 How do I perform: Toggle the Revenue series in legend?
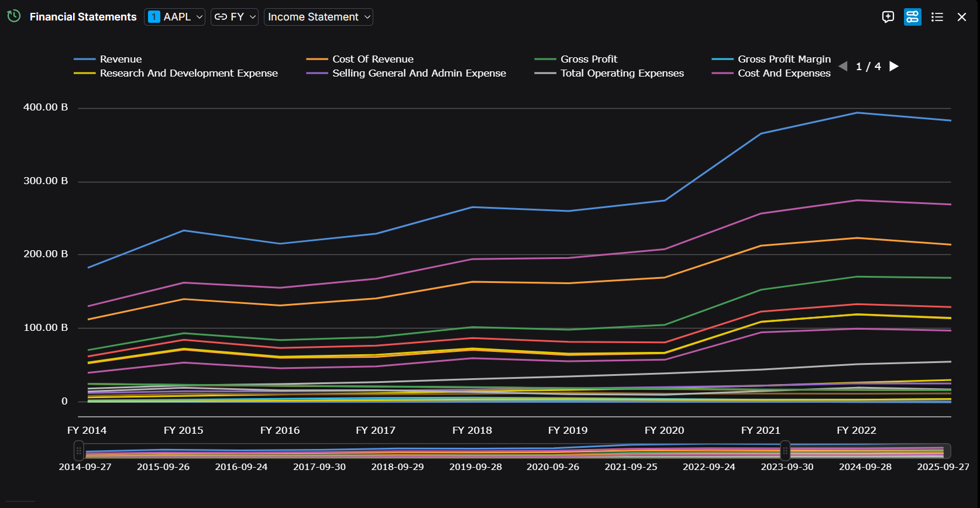[108, 59]
